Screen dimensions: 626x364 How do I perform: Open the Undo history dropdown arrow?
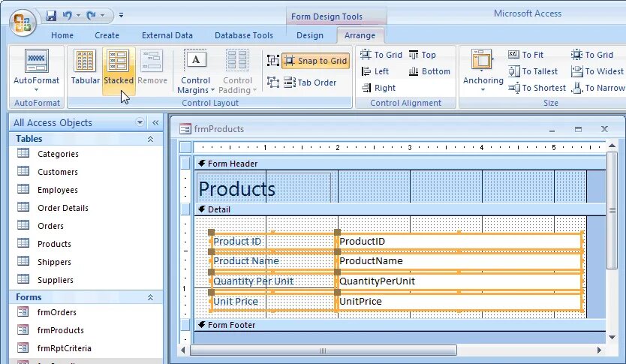tap(79, 16)
